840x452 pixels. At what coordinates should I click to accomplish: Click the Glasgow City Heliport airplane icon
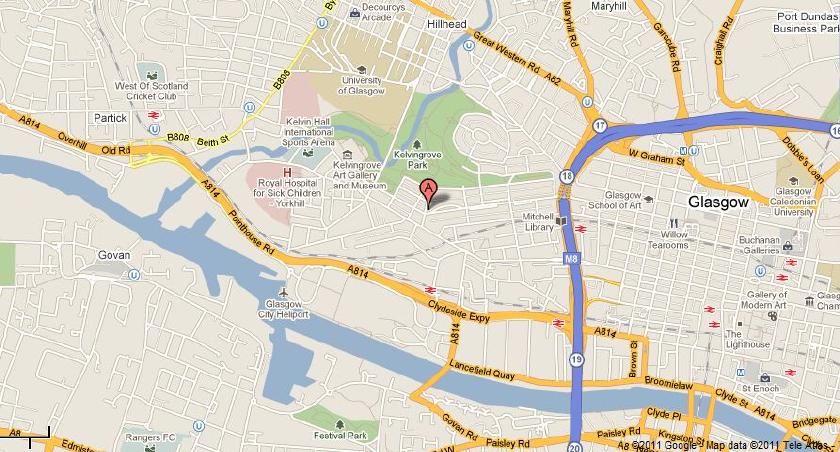283,293
